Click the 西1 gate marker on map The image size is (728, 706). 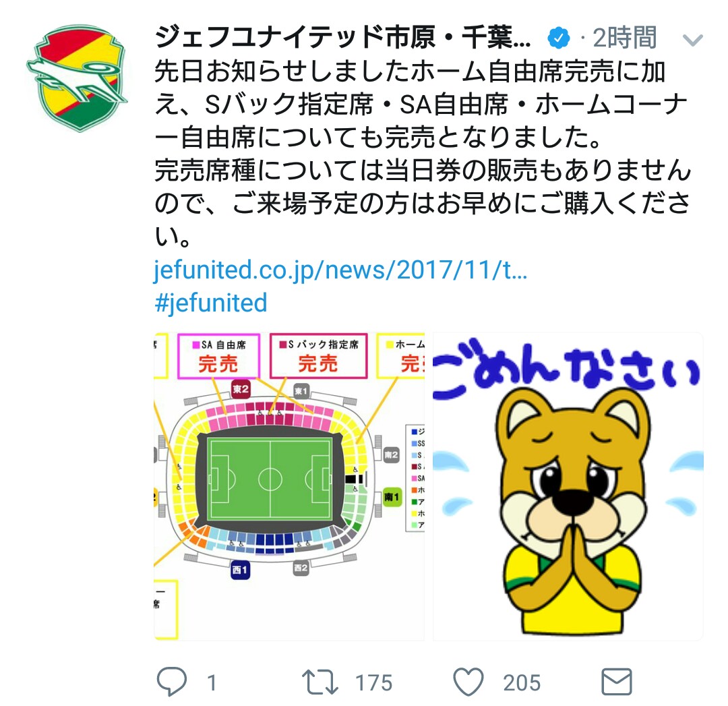240,569
